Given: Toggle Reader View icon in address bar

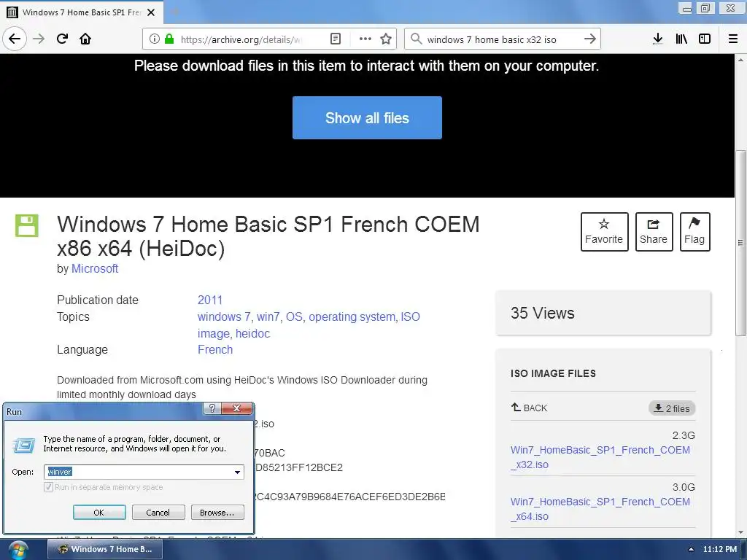Looking at the screenshot, I should (x=336, y=39).
